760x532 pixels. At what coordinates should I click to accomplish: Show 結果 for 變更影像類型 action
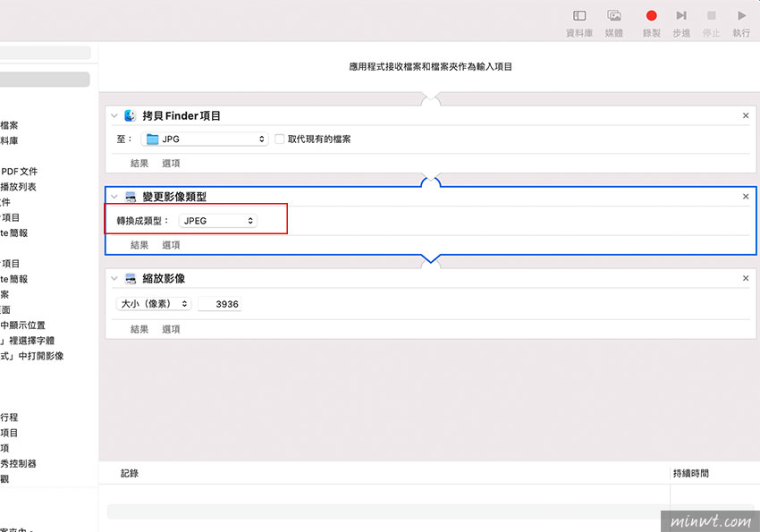coord(139,245)
